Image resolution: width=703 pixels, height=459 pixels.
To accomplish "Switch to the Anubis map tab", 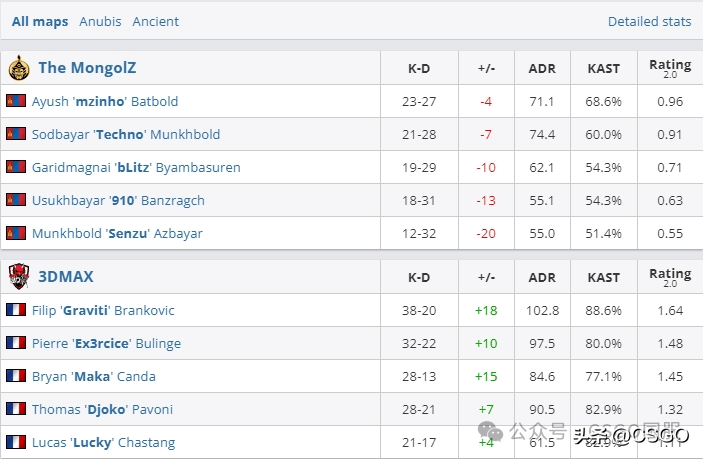I will (x=100, y=21).
